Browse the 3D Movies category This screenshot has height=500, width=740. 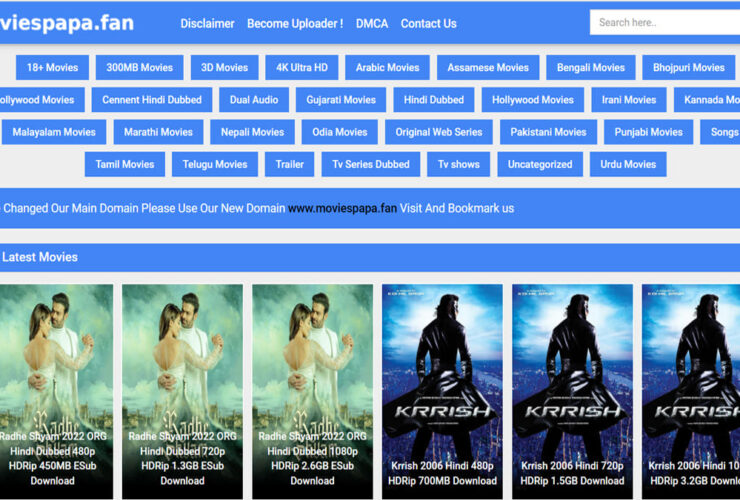click(225, 68)
